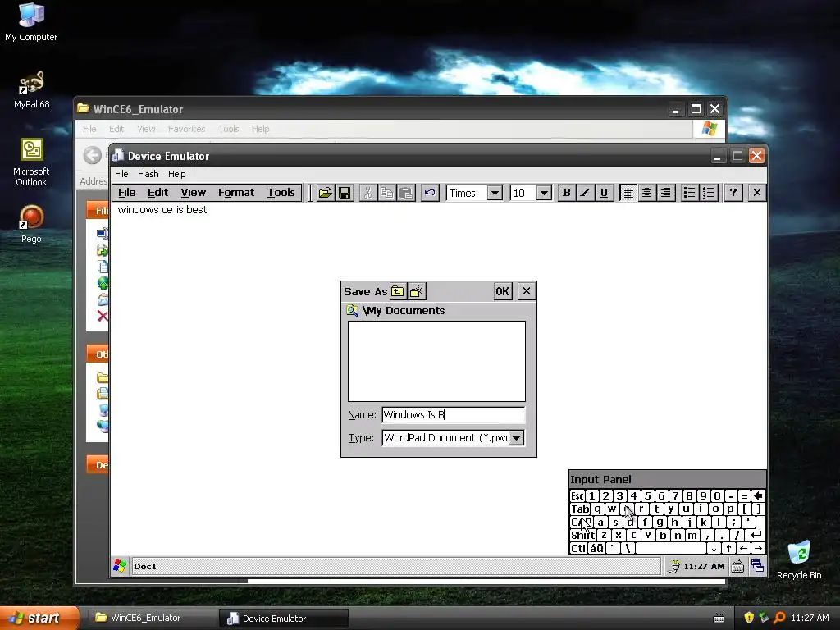
Task: Click the Enter key on Input Panel
Action: point(756,535)
